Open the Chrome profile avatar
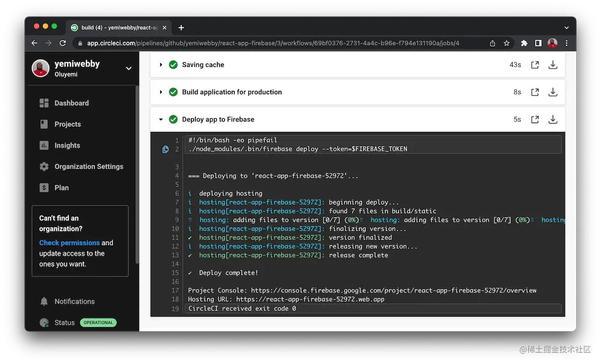Image resolution: width=601 pixels, height=364 pixels. click(552, 43)
